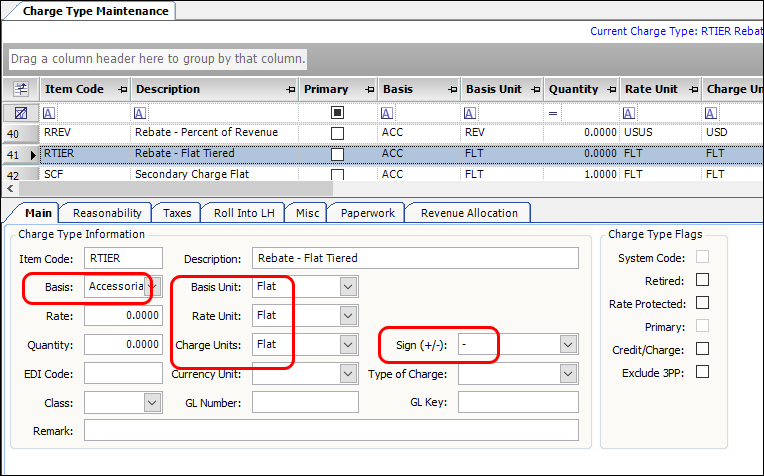Click the Item Code filter operator icon
The image size is (764, 476).
tap(49, 113)
